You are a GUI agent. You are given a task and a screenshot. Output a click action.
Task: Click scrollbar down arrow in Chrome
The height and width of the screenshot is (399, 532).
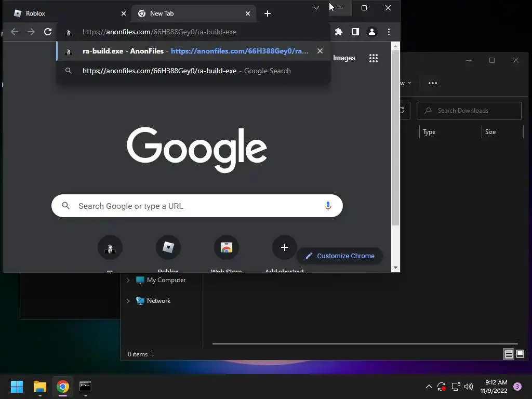pyautogui.click(x=395, y=268)
